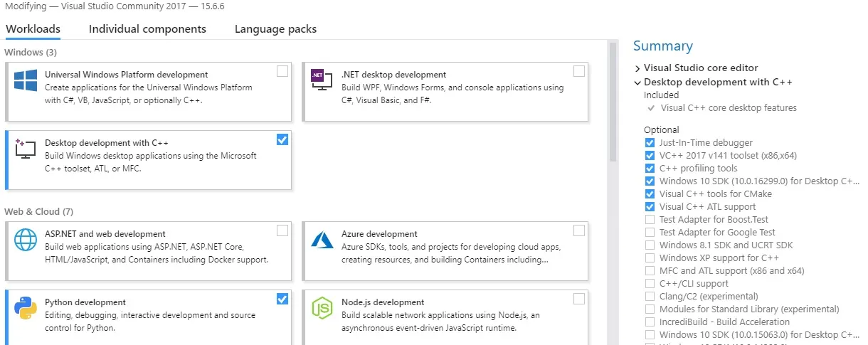The image size is (868, 345).
Task: Expand the Visual Studio core editor section
Action: point(637,68)
